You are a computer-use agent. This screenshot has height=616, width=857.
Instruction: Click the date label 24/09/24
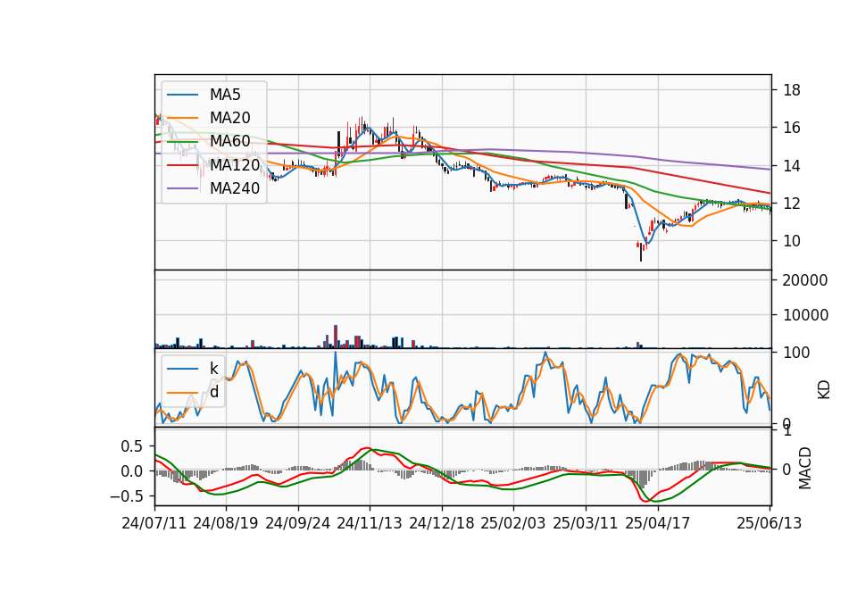coord(298,523)
